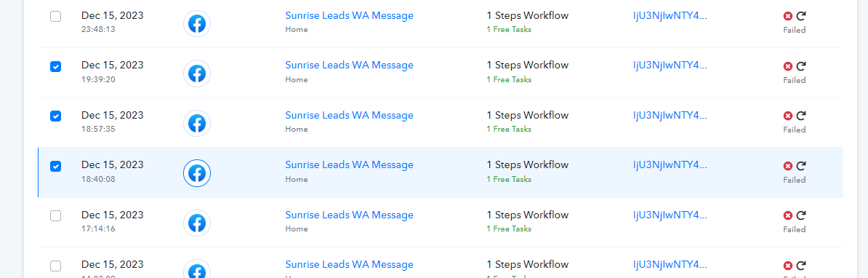Image resolution: width=868 pixels, height=278 pixels.
Task: Click 1 Steps Workflow text in the 18:40:08 row
Action: [x=528, y=165]
